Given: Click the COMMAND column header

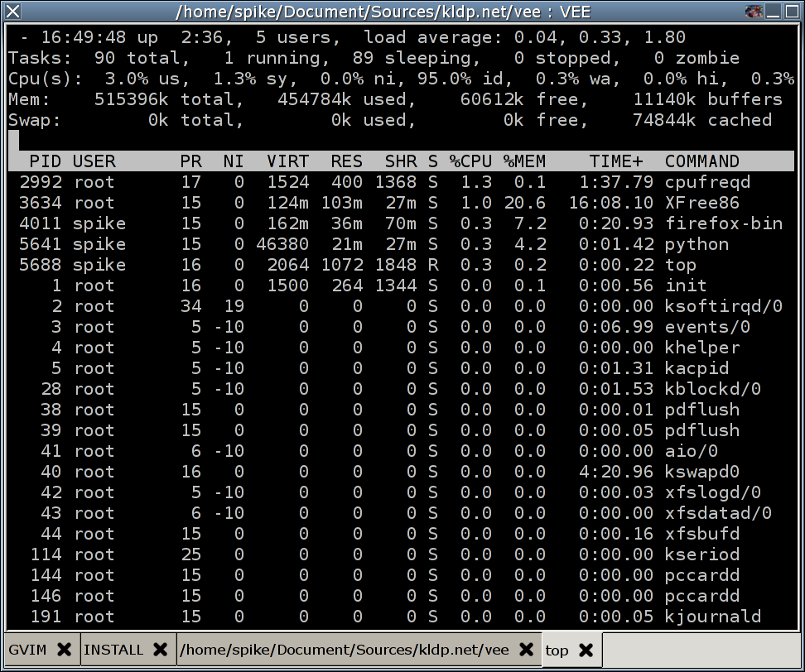Looking at the screenshot, I should pos(701,161).
